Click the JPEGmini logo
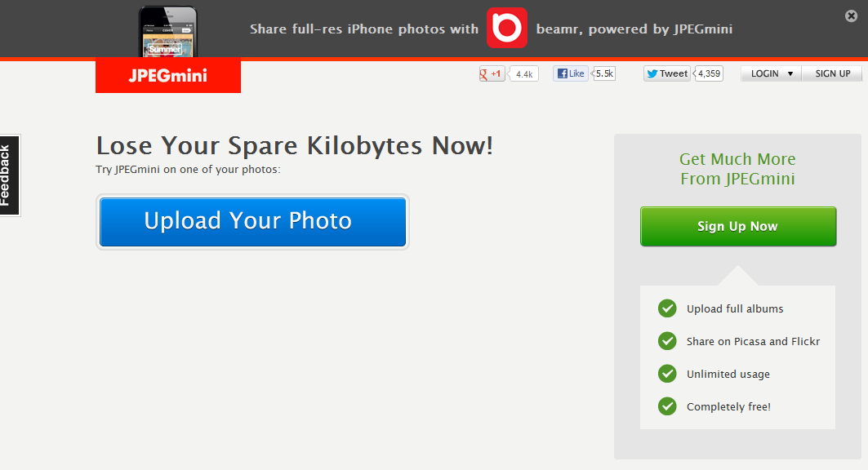Viewport: 868px width, 470px height. pos(168,76)
